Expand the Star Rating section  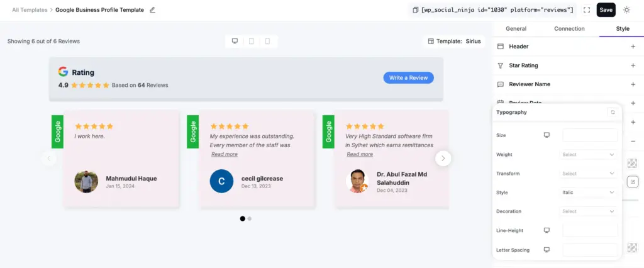click(633, 65)
